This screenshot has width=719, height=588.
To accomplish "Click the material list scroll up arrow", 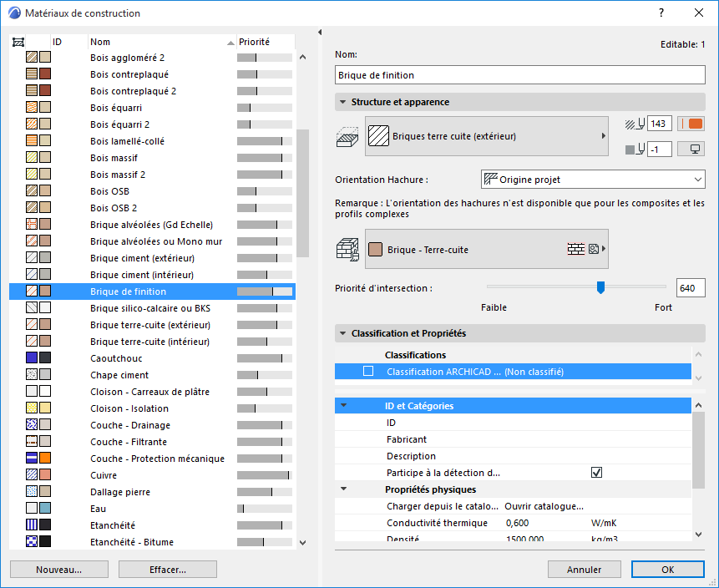I will (x=302, y=58).
